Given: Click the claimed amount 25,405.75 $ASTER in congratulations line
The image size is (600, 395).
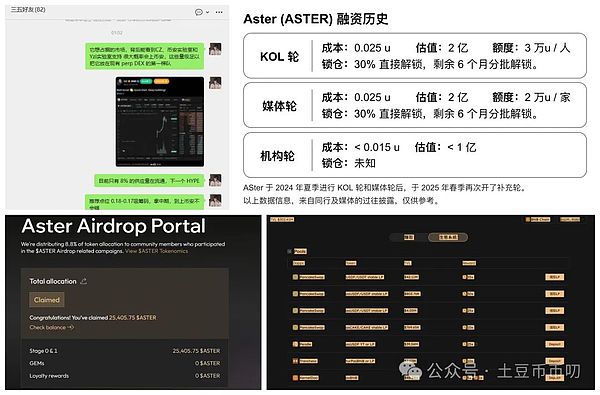Looking at the screenshot, I should point(132,318).
